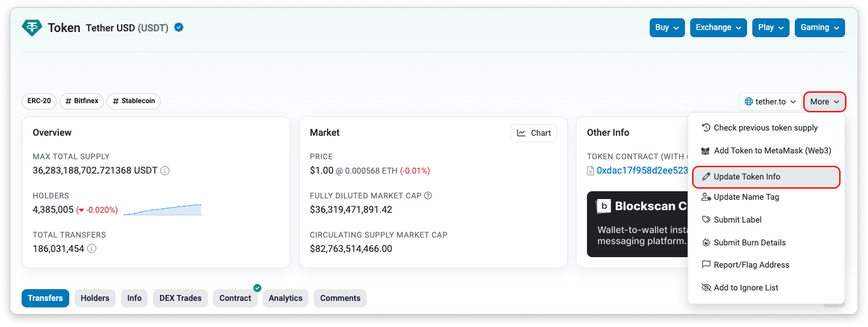Expand the Exchange dropdown
The height and width of the screenshot is (327, 868).
point(718,27)
